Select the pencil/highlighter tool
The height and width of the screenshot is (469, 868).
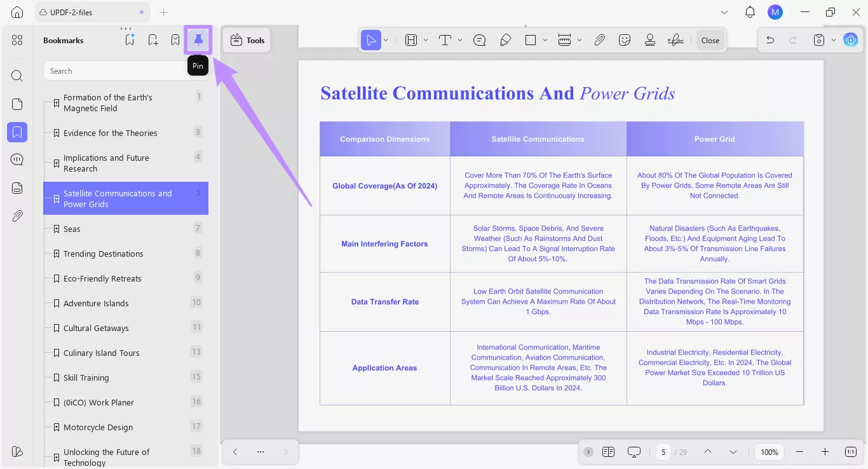click(505, 40)
